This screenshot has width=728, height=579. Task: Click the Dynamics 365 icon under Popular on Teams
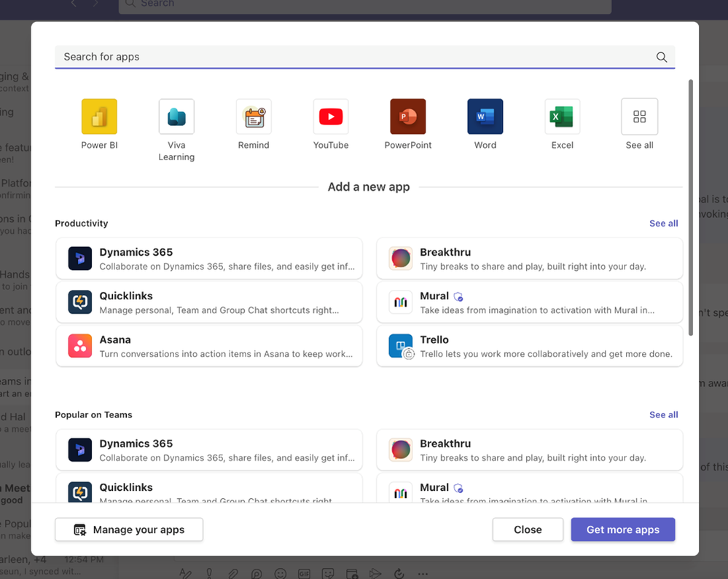[x=80, y=450]
